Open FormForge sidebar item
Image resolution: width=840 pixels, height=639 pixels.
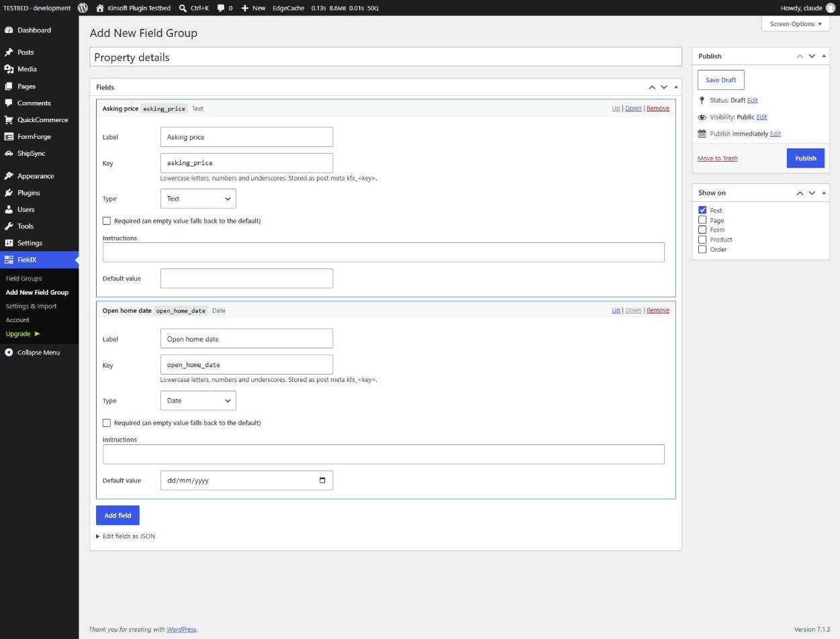[x=39, y=136]
